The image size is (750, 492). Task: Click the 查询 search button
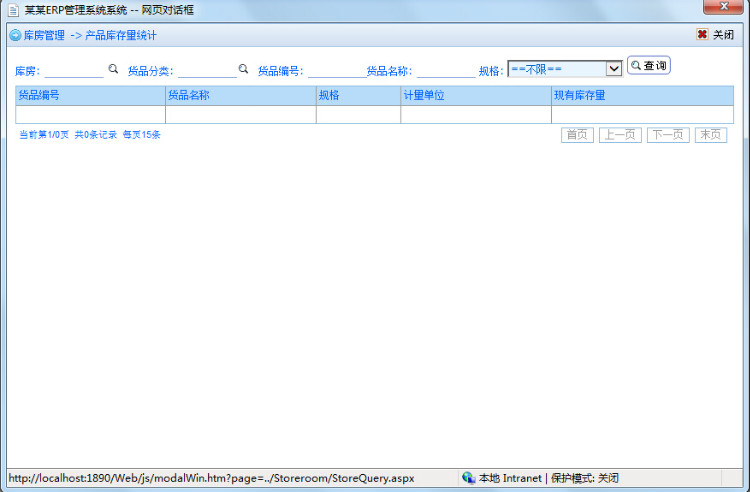(x=649, y=66)
